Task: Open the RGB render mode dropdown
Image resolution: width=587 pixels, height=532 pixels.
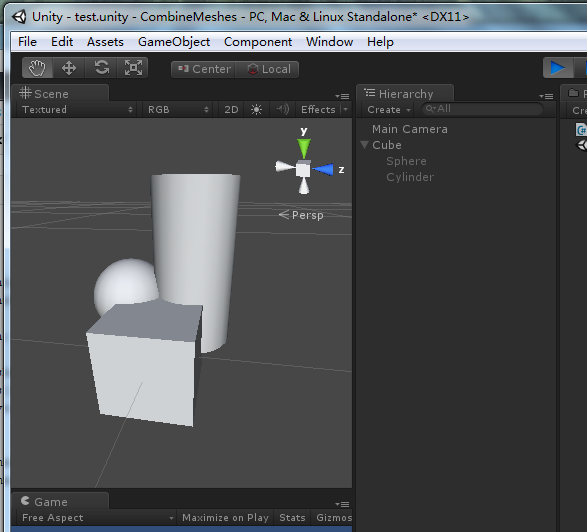Action: [x=177, y=109]
